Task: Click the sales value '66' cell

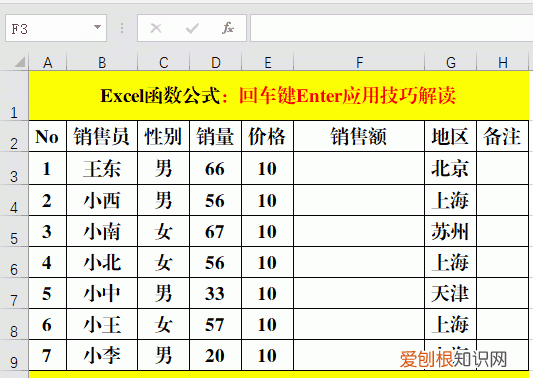Action: point(216,168)
